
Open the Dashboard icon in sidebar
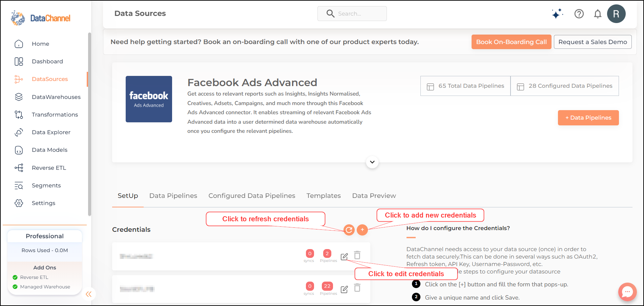point(19,61)
